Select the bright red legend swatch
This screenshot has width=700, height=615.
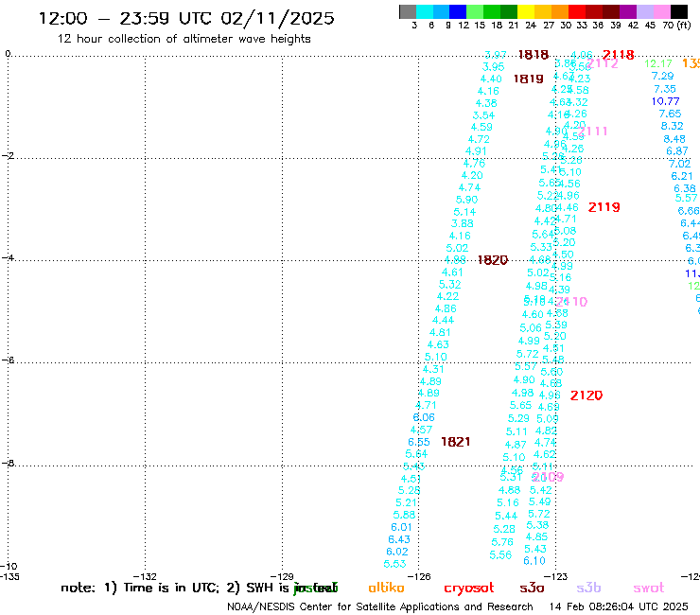click(577, 11)
